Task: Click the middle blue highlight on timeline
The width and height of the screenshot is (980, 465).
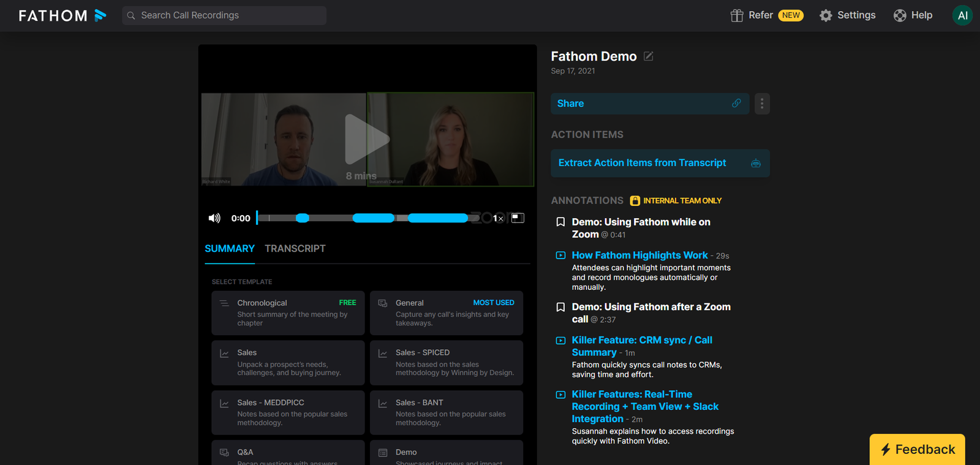Action: click(374, 218)
